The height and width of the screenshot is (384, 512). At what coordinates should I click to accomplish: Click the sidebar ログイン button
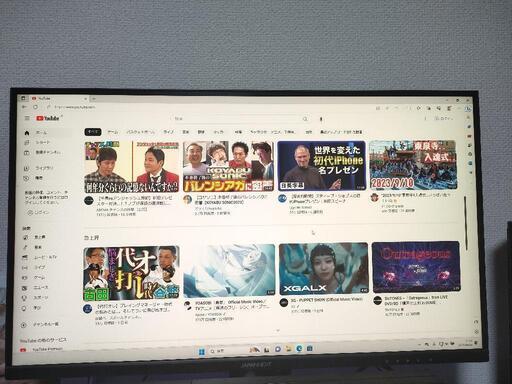pos(39,212)
